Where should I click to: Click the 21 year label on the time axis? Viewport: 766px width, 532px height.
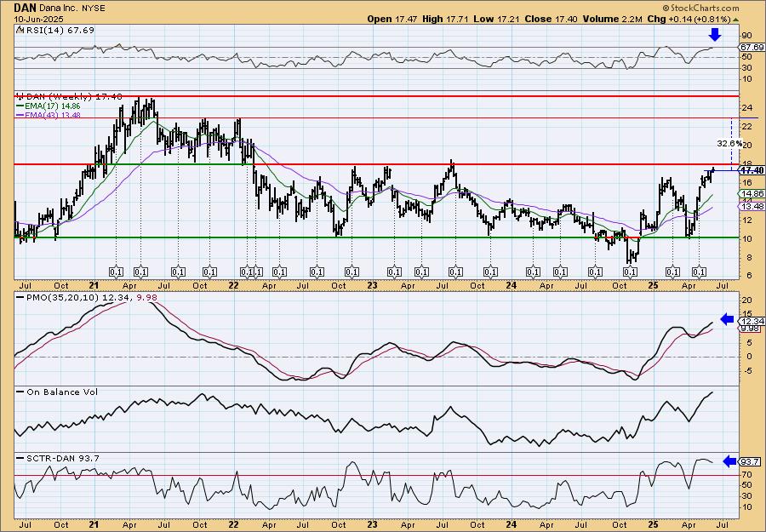[x=94, y=285]
